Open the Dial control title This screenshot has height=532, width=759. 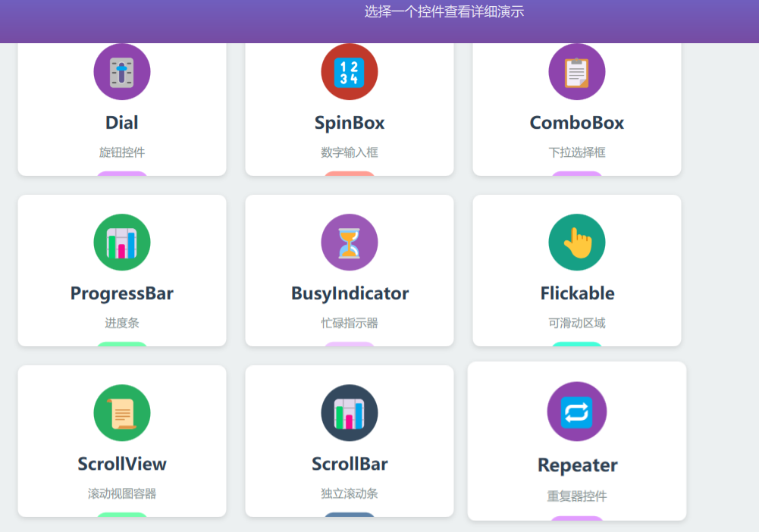[x=122, y=123]
